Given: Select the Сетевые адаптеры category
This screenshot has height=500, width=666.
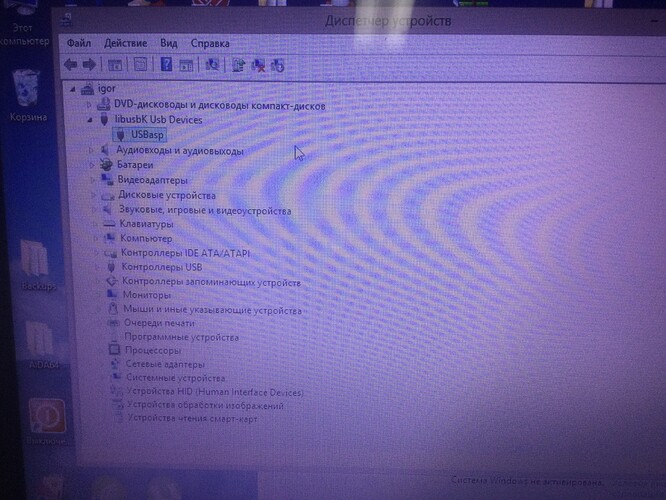Looking at the screenshot, I should (x=165, y=364).
